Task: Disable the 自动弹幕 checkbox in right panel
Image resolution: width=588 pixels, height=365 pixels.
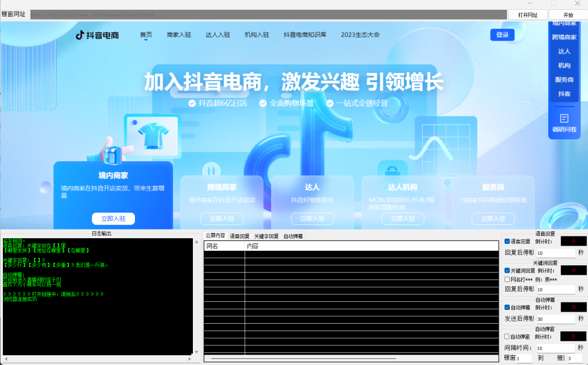Action: coord(507,307)
